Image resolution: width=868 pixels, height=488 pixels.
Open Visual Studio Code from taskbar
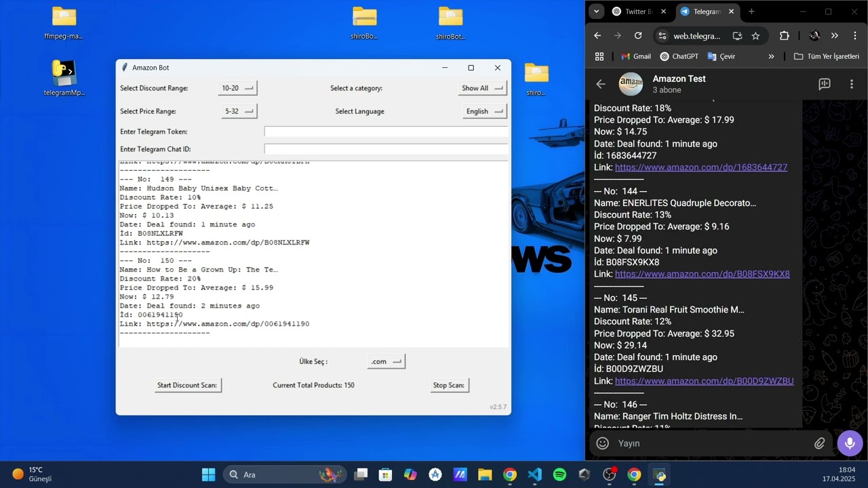[x=534, y=474]
